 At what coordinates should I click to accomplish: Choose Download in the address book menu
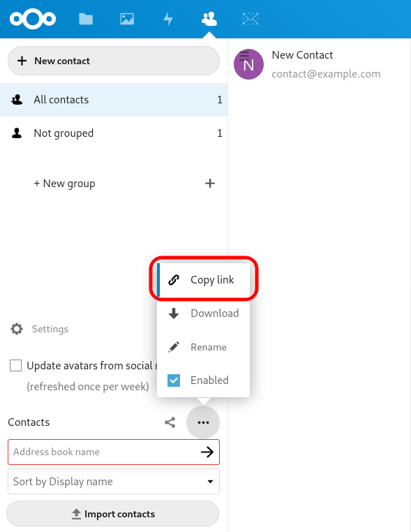click(204, 313)
